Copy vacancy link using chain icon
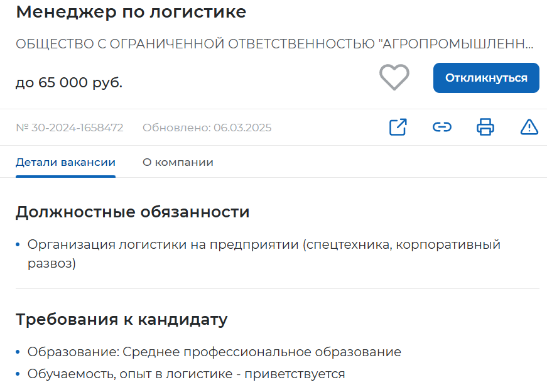 [442, 127]
